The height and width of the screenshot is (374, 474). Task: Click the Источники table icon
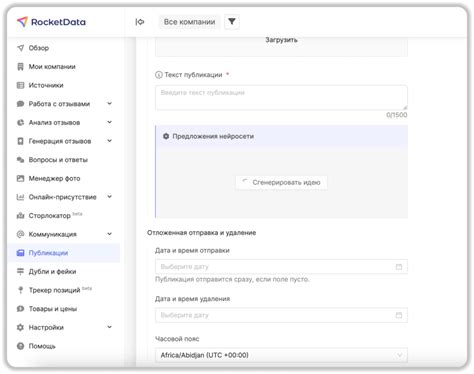[21, 85]
